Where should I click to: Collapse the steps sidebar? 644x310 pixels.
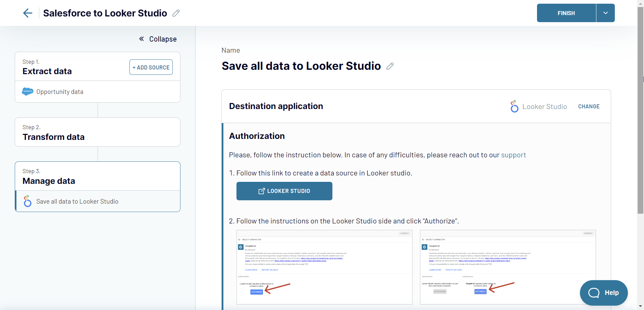click(x=157, y=39)
